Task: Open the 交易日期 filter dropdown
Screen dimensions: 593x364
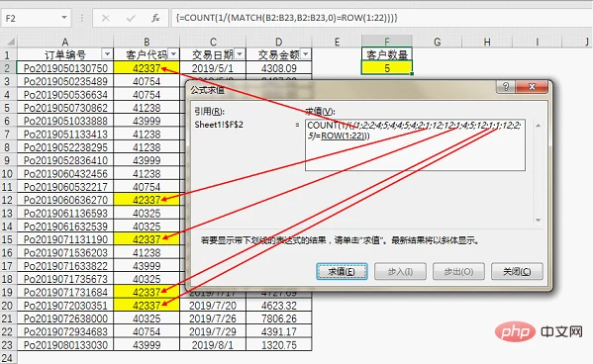Action: click(x=240, y=54)
